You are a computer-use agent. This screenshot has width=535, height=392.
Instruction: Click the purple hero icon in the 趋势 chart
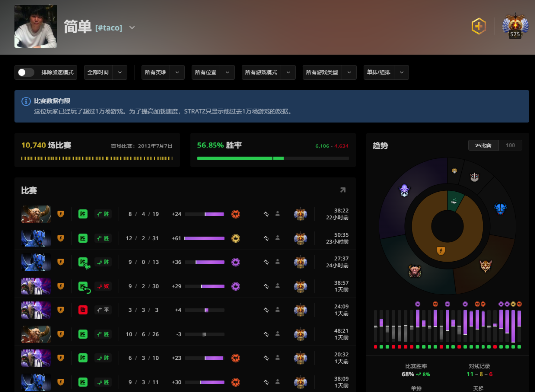(404, 190)
